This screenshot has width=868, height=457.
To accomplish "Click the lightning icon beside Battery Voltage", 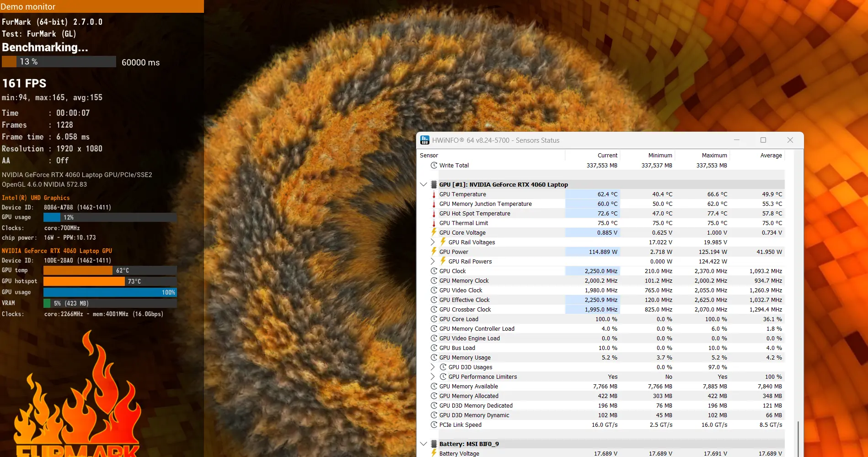I will pyautogui.click(x=434, y=453).
